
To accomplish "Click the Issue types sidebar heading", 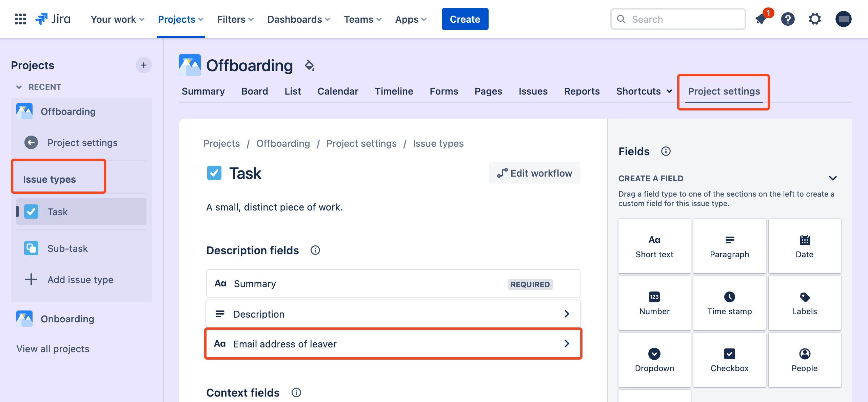I will [50, 179].
